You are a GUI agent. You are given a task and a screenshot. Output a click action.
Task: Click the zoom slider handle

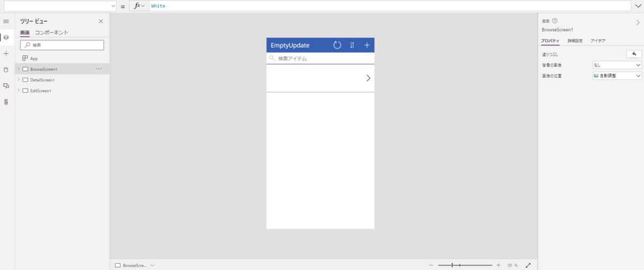coord(452,265)
